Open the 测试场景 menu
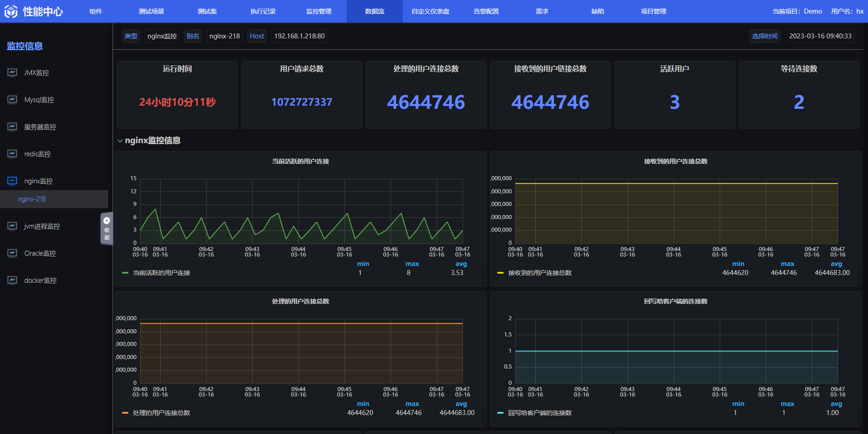 click(x=151, y=11)
